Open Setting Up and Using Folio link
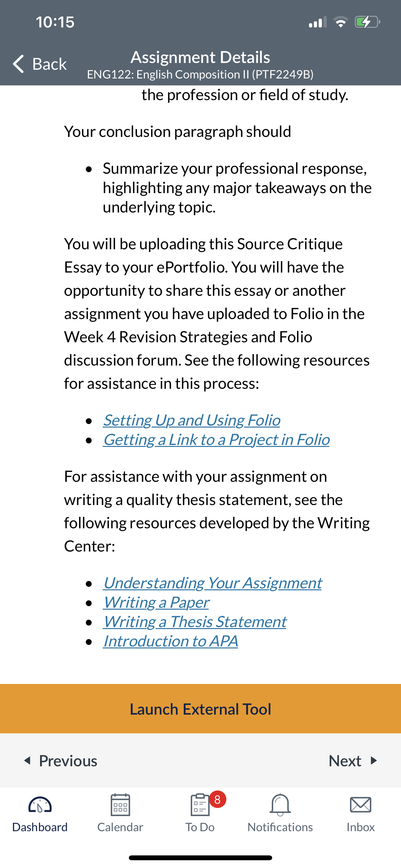 (x=191, y=420)
